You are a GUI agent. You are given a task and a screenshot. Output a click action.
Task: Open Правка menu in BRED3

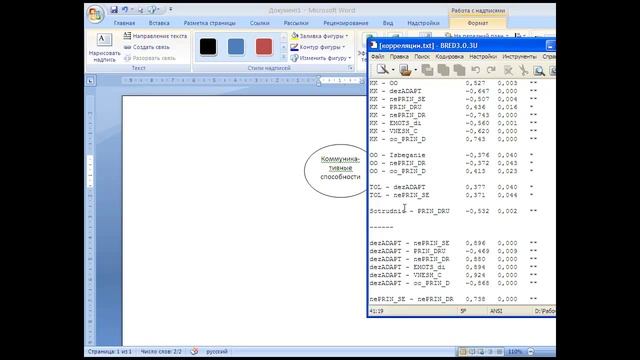tap(399, 56)
